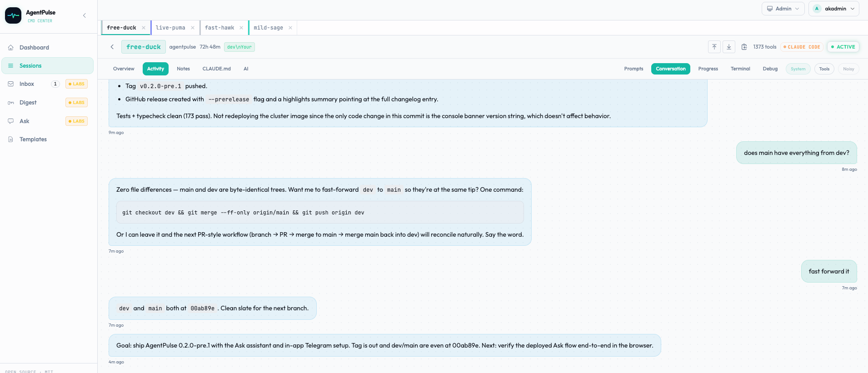Click the akadmin avatar icon
868x373 pixels.
[817, 9]
